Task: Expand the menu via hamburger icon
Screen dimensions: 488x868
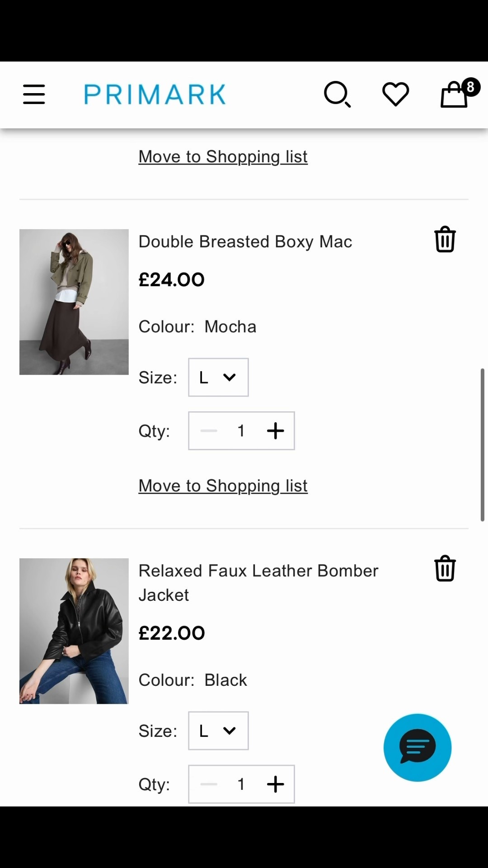Action: point(33,94)
